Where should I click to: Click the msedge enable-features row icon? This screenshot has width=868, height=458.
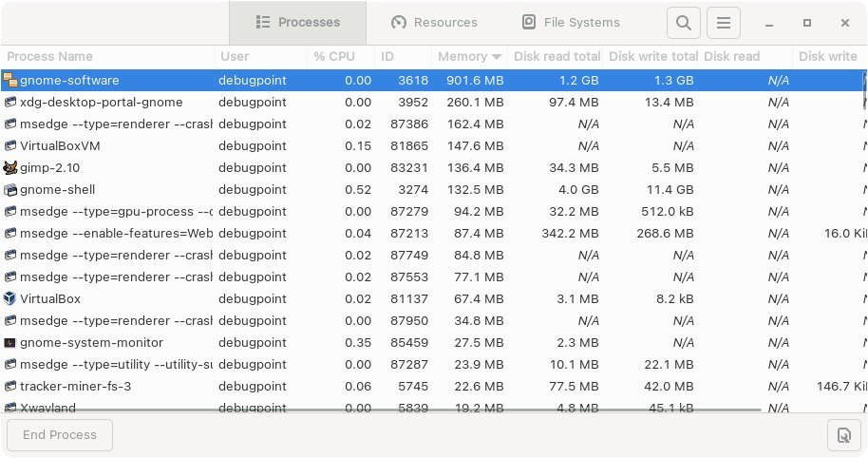click(9, 234)
